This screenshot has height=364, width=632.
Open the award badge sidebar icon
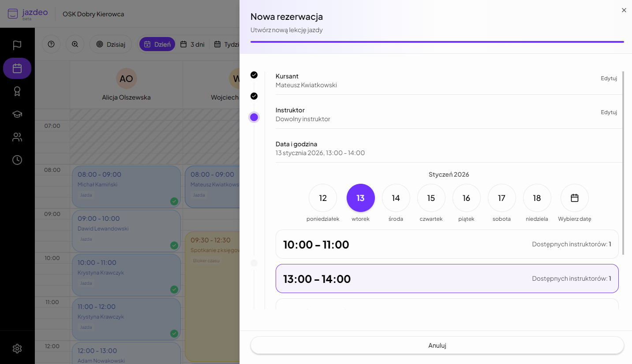click(x=17, y=91)
